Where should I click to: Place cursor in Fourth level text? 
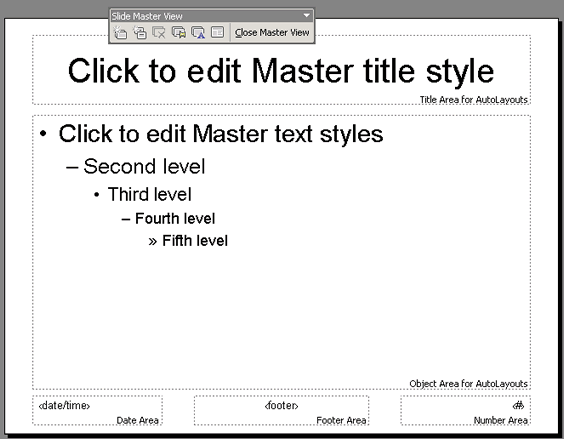[175, 218]
